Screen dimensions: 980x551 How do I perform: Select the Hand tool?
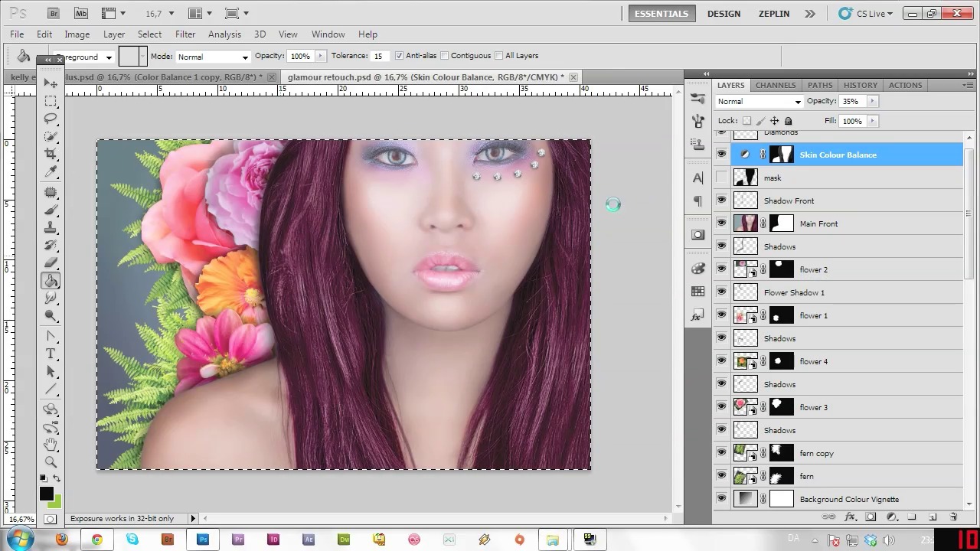(x=51, y=444)
